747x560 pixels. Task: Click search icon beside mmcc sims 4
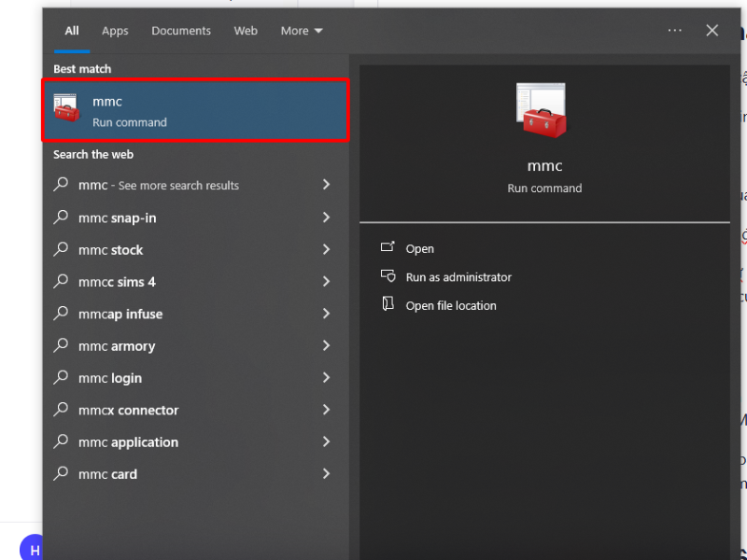click(61, 281)
